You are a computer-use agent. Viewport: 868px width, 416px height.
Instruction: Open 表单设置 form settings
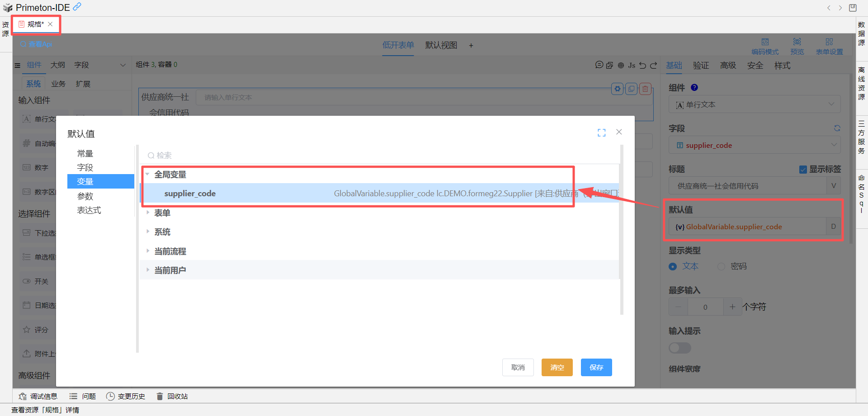point(829,47)
